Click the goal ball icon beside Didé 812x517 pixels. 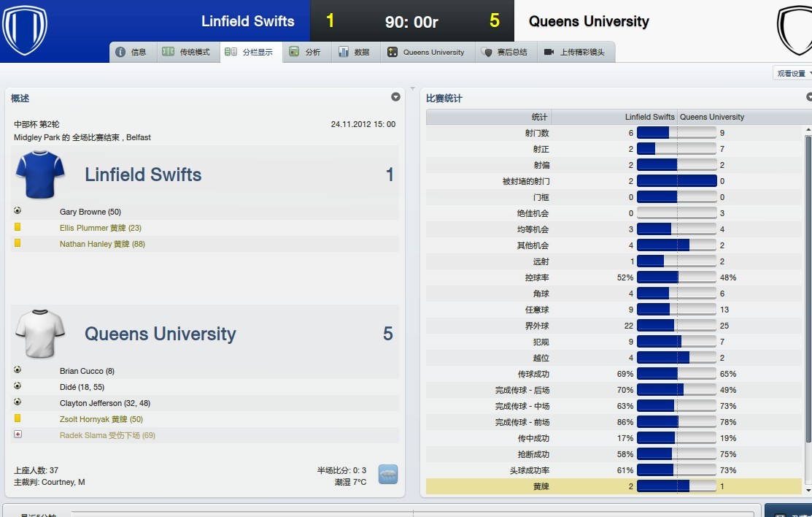coord(18,386)
